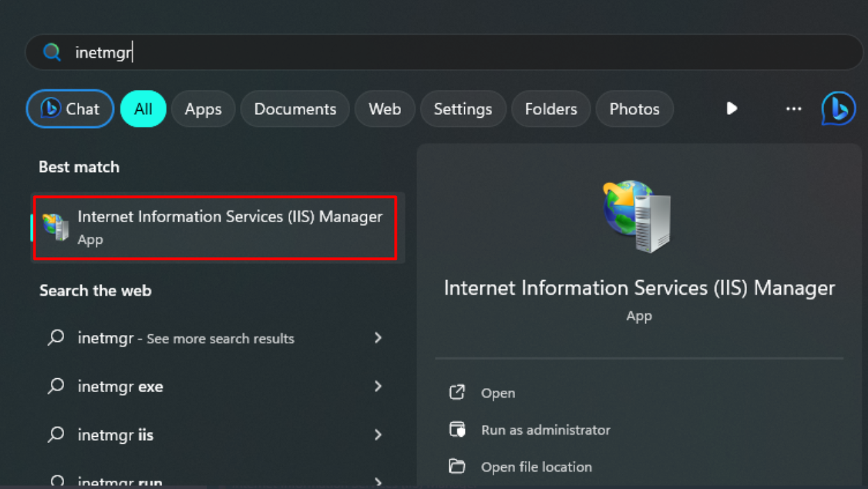This screenshot has width=868, height=489.
Task: Click the Best match heading
Action: point(79,167)
